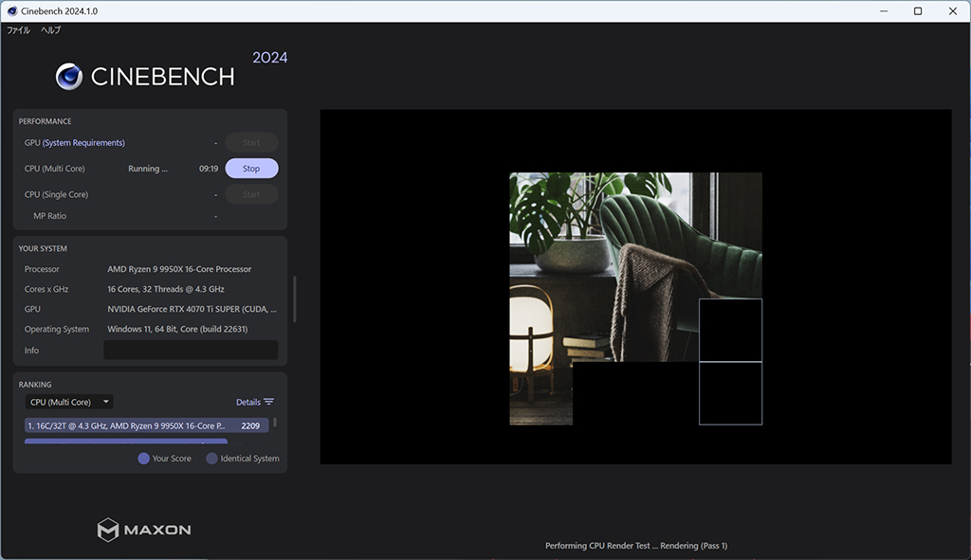Click the MP Ratio label

pyautogui.click(x=49, y=216)
